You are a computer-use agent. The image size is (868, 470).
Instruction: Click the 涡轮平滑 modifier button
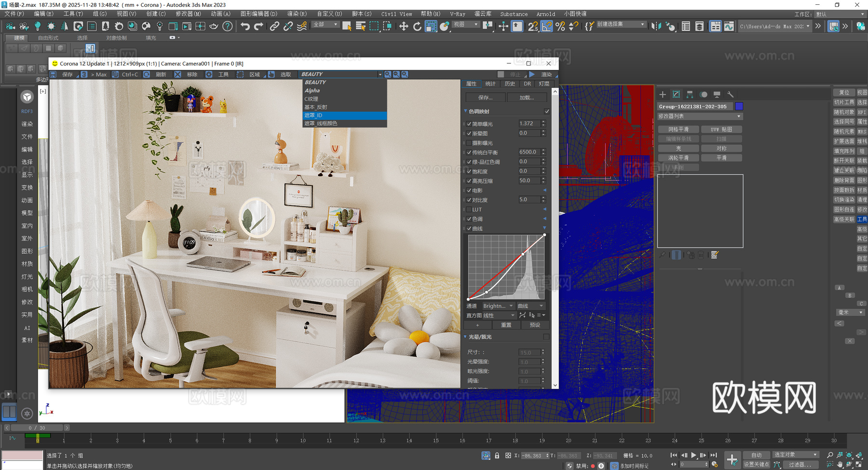[678, 158]
